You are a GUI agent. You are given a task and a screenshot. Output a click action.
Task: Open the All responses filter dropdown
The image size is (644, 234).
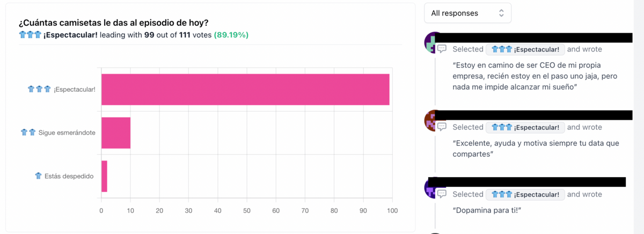click(467, 13)
